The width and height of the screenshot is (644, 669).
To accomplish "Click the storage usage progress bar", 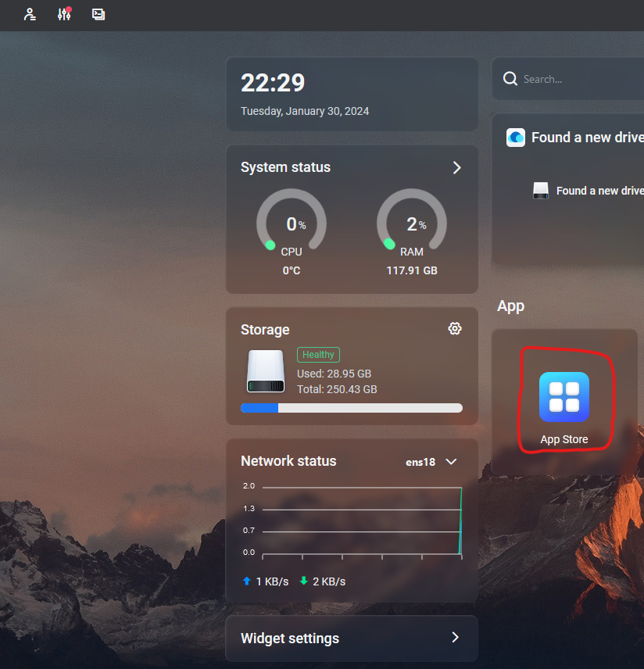I will coord(352,407).
